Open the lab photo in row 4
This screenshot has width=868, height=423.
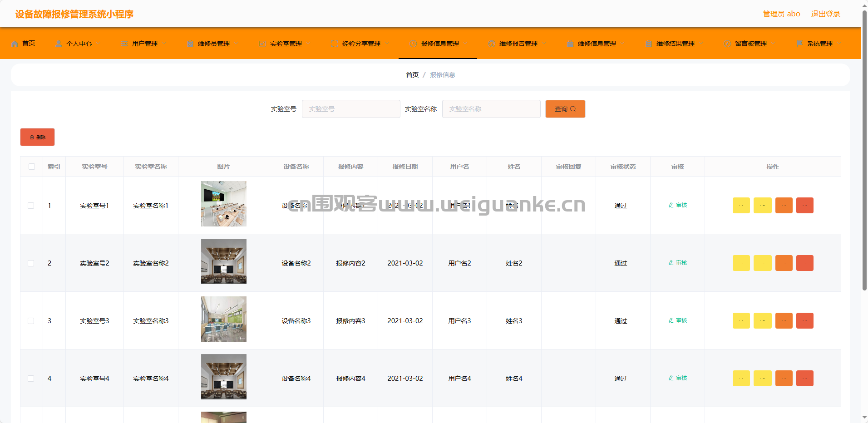click(x=224, y=377)
